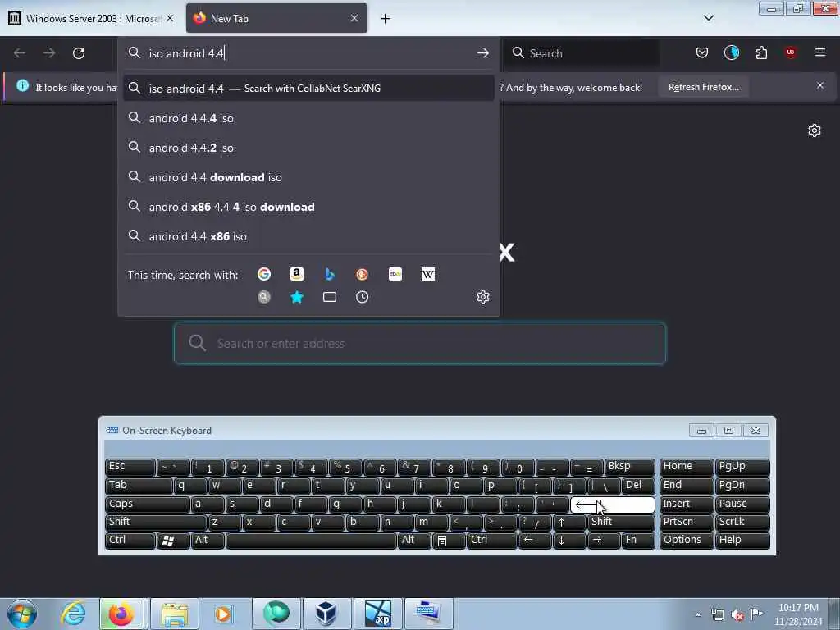The height and width of the screenshot is (630, 840).
Task: Open VirtualBox from the taskbar
Action: click(326, 614)
